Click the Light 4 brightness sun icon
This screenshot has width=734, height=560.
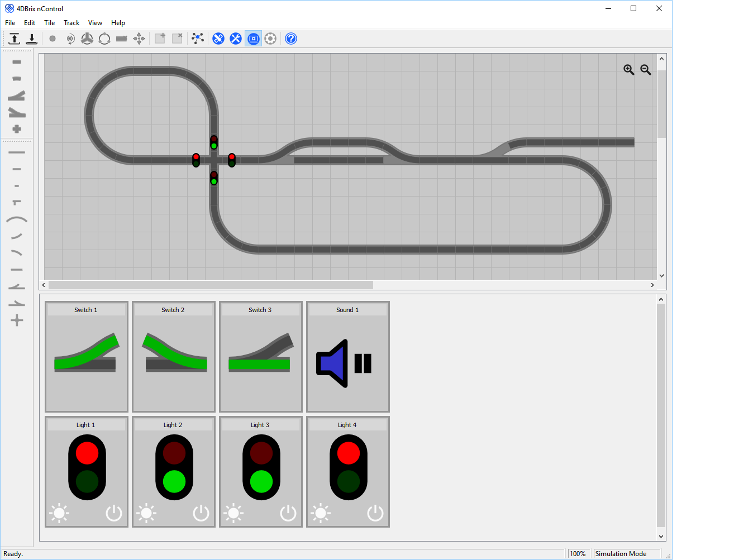click(x=321, y=513)
